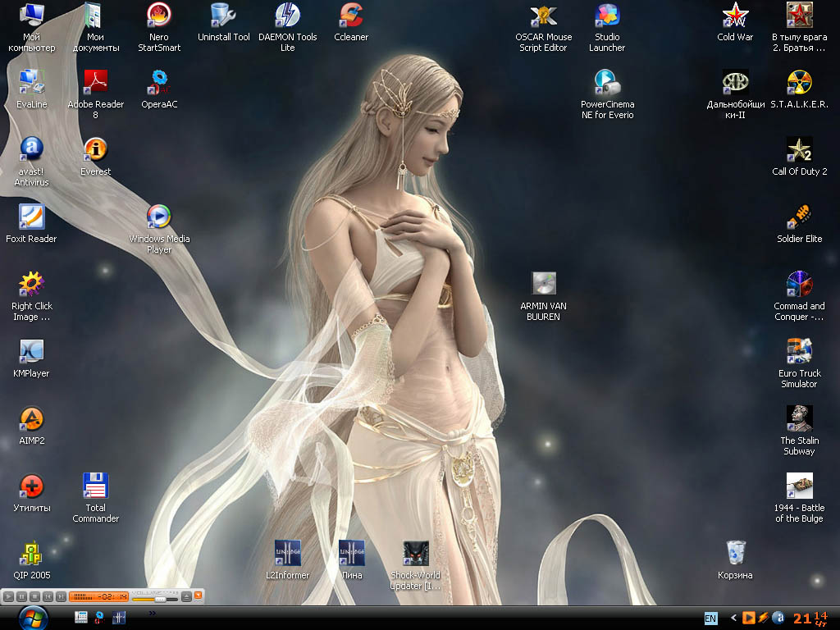Launch the Лина Lineage shortcut

coord(351,560)
